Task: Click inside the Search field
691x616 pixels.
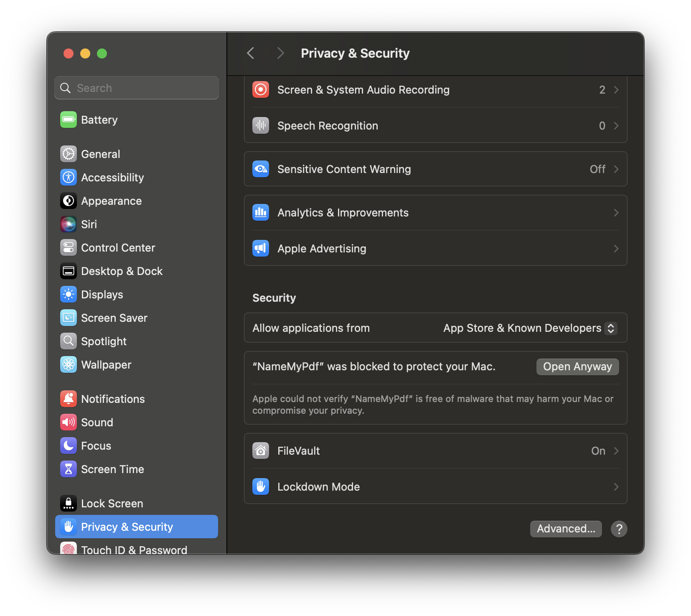Action: click(x=136, y=88)
